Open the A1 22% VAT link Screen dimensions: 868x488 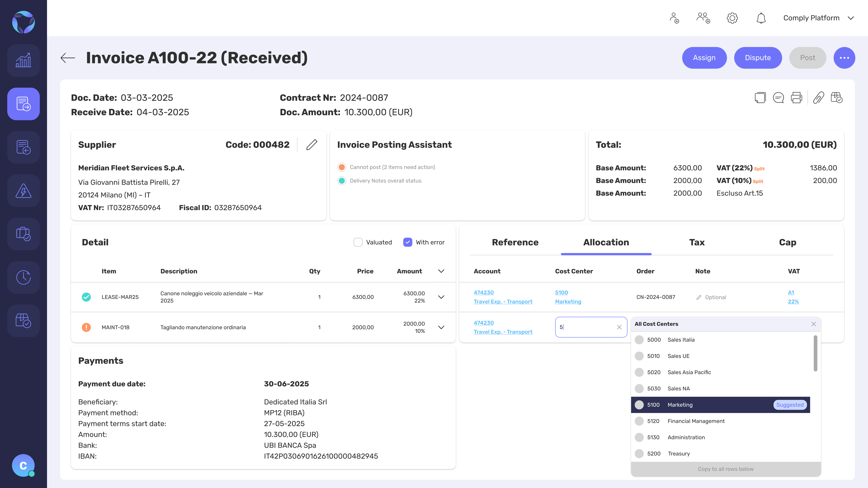793,297
